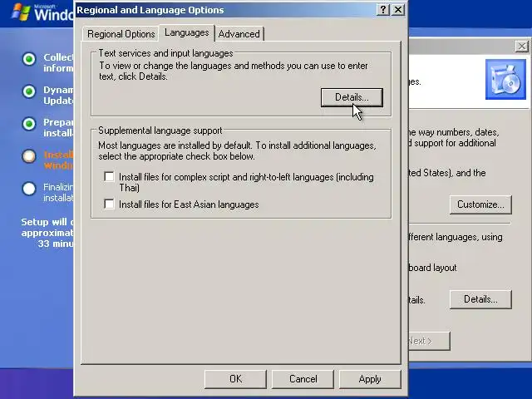Open the Advanced tab
532x399 pixels.
coord(239,34)
